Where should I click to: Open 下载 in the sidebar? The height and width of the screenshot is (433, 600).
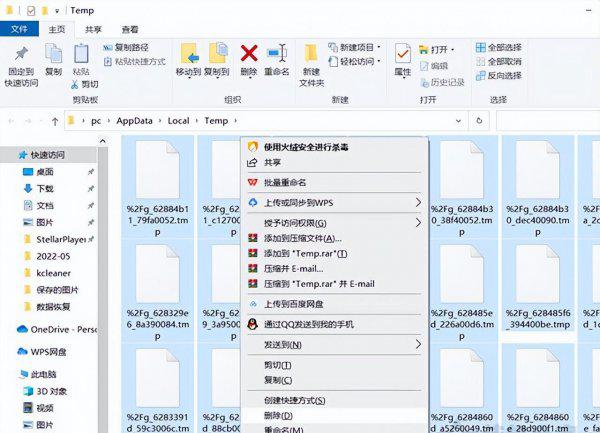pyautogui.click(x=45, y=189)
